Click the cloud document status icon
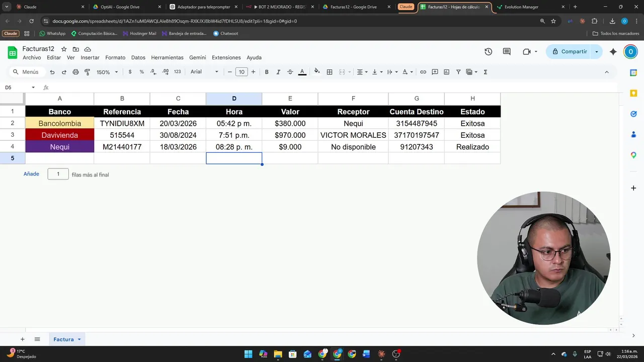The width and height of the screenshot is (644, 362). click(88, 49)
